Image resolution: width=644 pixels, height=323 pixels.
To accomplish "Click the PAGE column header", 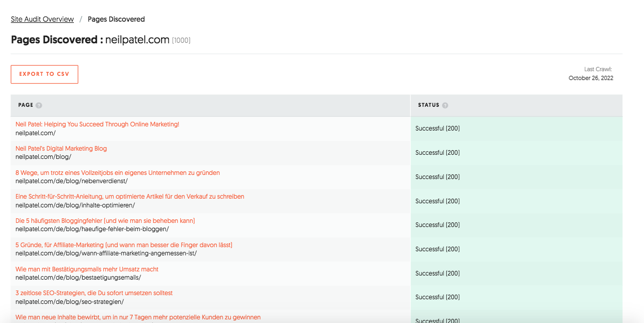I will coord(25,105).
